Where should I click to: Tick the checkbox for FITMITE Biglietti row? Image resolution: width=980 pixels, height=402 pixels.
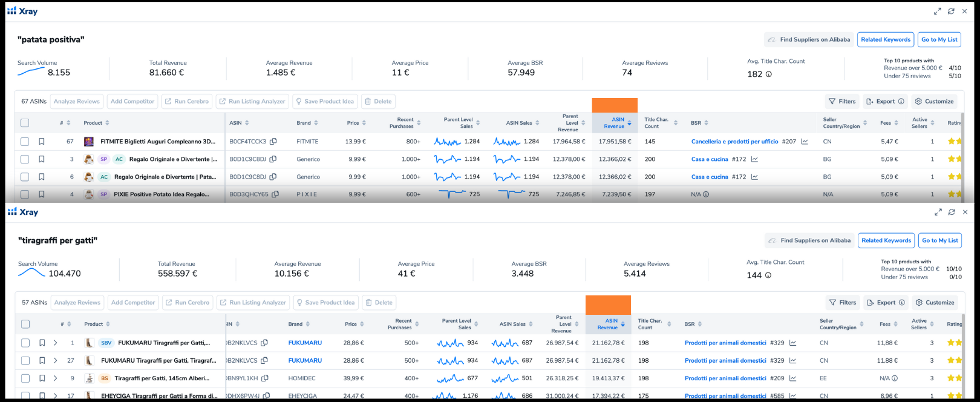[x=25, y=142]
